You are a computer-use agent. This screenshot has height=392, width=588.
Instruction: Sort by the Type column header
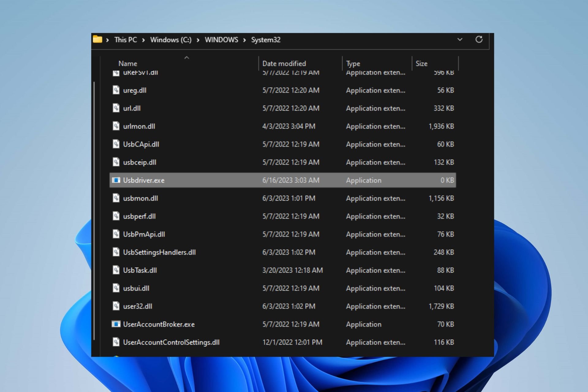353,63
